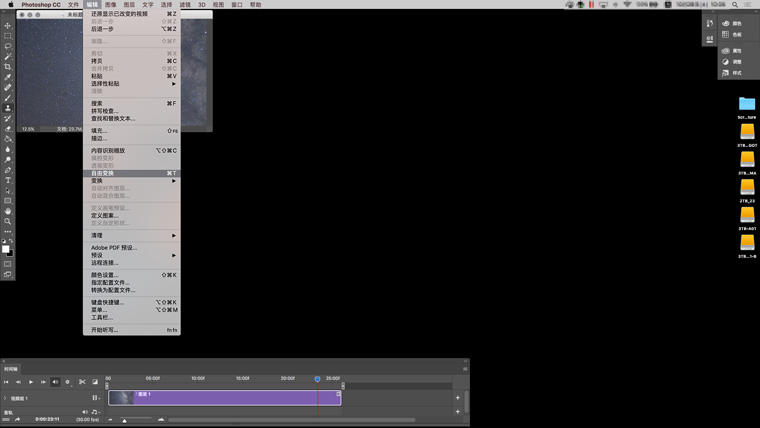
Task: Select the Lasso tool
Action: tap(8, 46)
